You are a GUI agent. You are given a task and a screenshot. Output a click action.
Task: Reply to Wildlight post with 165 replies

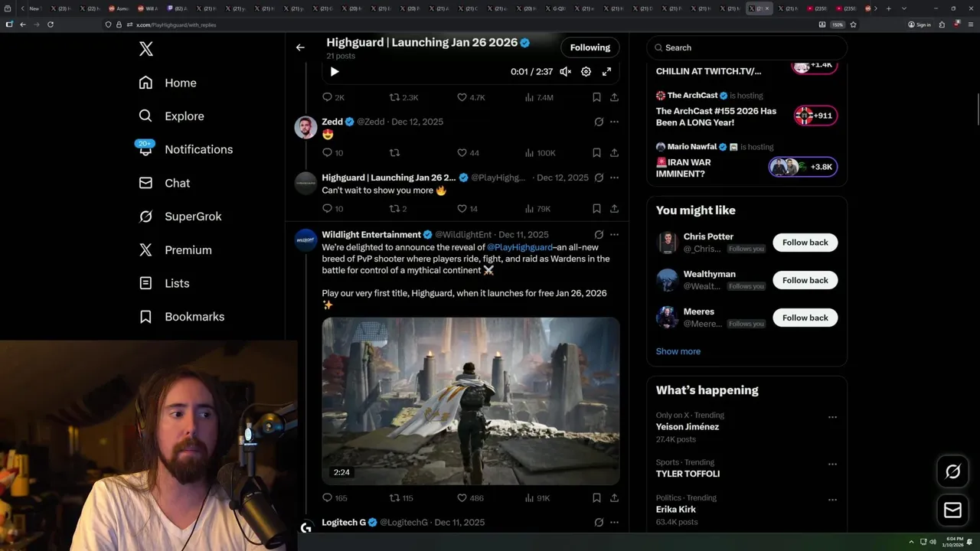click(x=335, y=497)
